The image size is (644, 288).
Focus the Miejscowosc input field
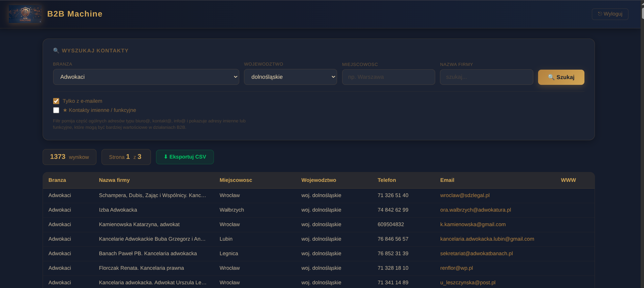click(x=388, y=77)
